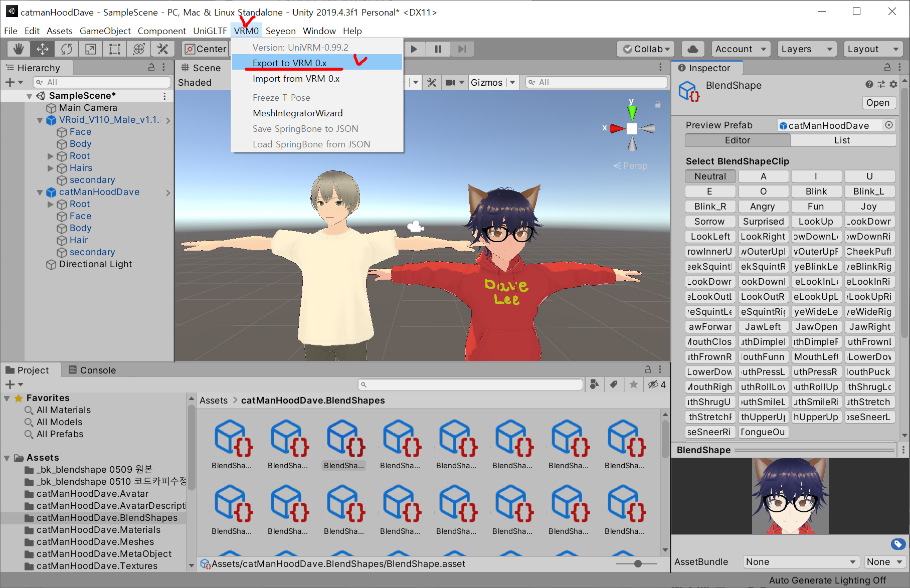Viewport: 910px width, 588px height.
Task: Click the Project search field
Action: 470,384
